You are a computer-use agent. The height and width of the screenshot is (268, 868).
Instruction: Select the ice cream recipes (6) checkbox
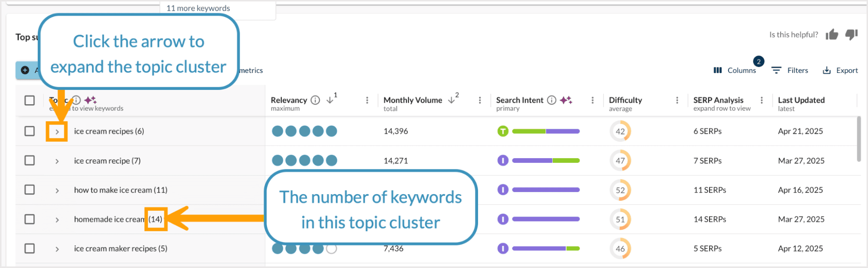pos(30,131)
